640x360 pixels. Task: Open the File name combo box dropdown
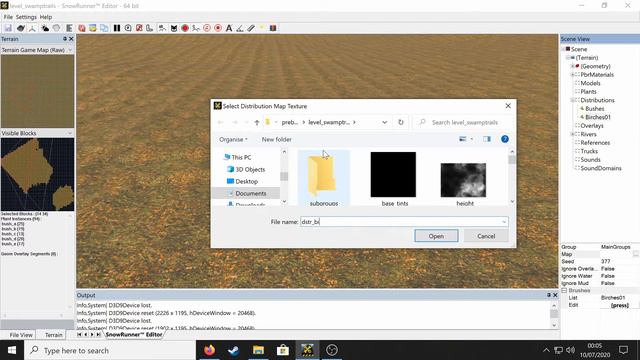click(x=504, y=222)
